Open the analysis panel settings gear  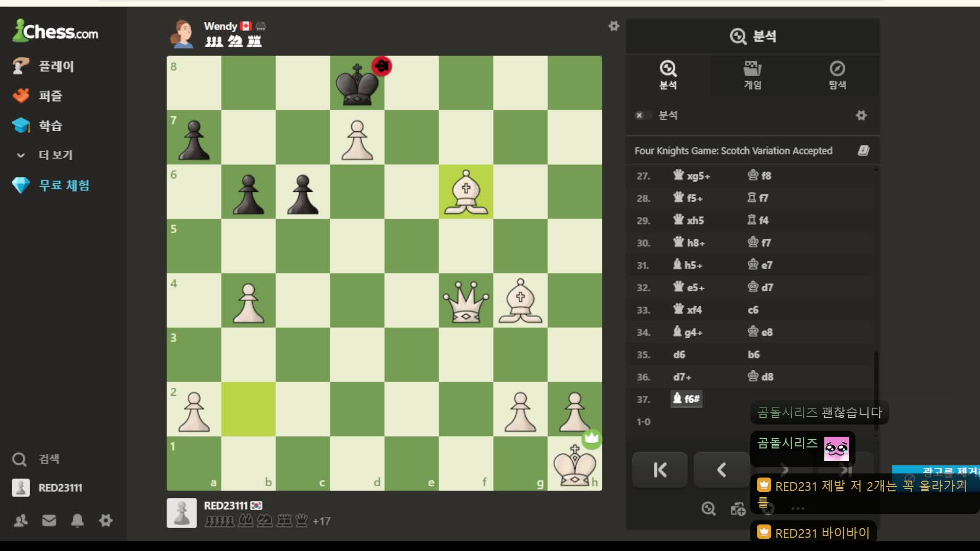point(861,115)
